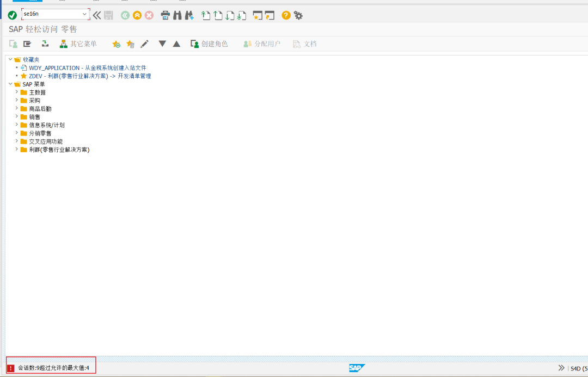Click the Print icon
The width and height of the screenshot is (588, 377).
(x=166, y=15)
